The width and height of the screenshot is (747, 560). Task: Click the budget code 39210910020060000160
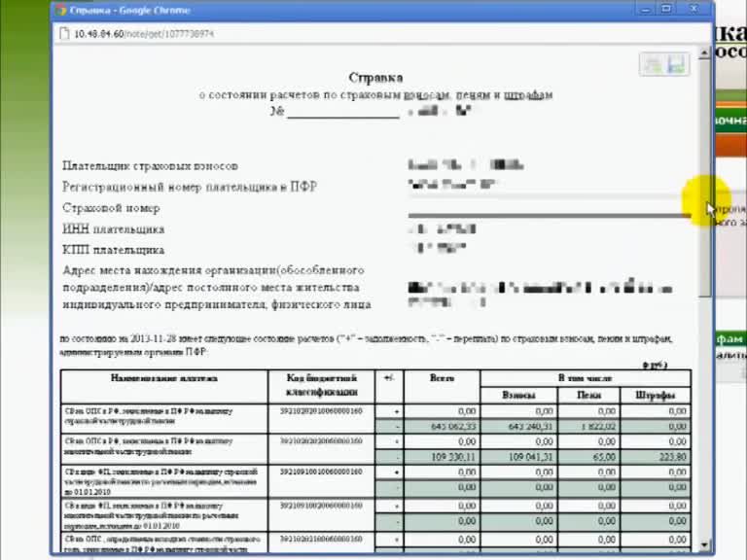[x=321, y=506]
